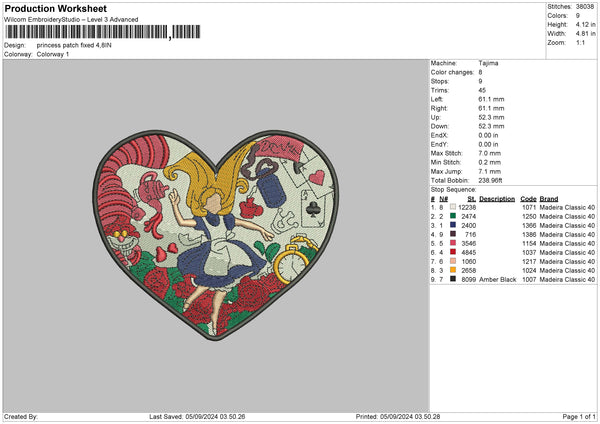Click 'Madeira Classic 40' brand in stop 9
600x424 pixels.
(x=567, y=279)
